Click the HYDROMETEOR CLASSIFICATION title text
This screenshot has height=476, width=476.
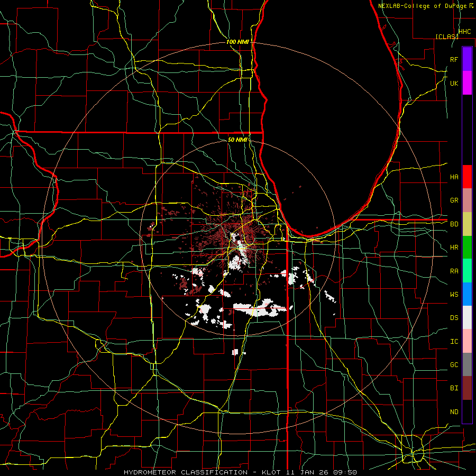pyautogui.click(x=186, y=472)
